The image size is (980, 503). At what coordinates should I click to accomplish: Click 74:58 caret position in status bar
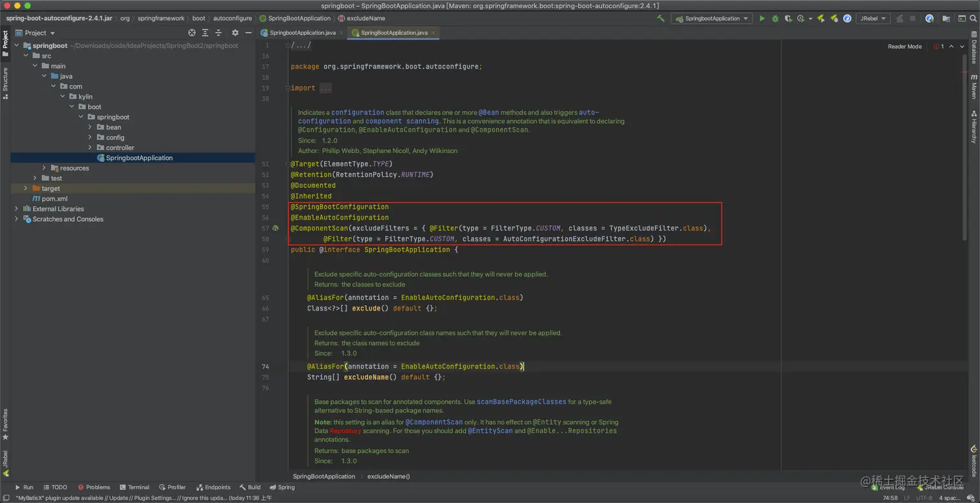pyautogui.click(x=890, y=498)
